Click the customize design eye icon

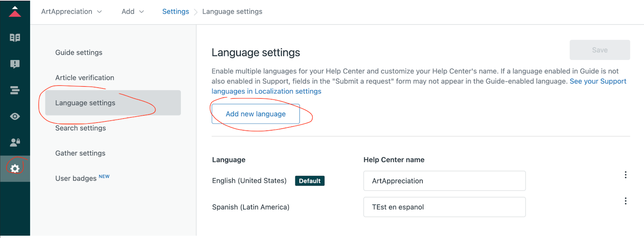15,116
